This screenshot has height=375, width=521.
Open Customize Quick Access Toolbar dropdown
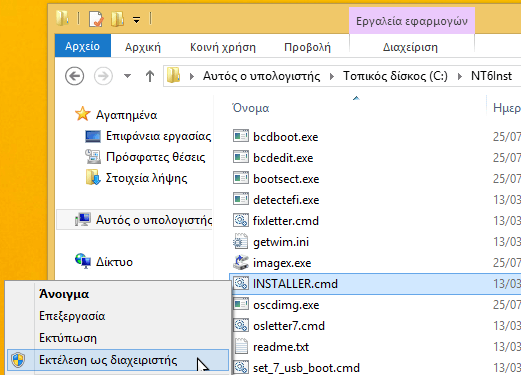pyautogui.click(x=136, y=20)
